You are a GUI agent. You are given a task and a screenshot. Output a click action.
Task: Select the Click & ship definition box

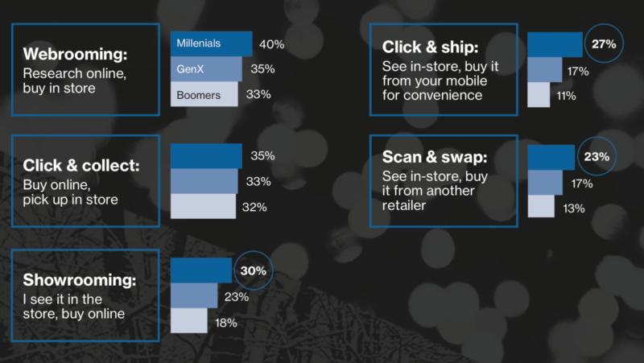tap(444, 69)
